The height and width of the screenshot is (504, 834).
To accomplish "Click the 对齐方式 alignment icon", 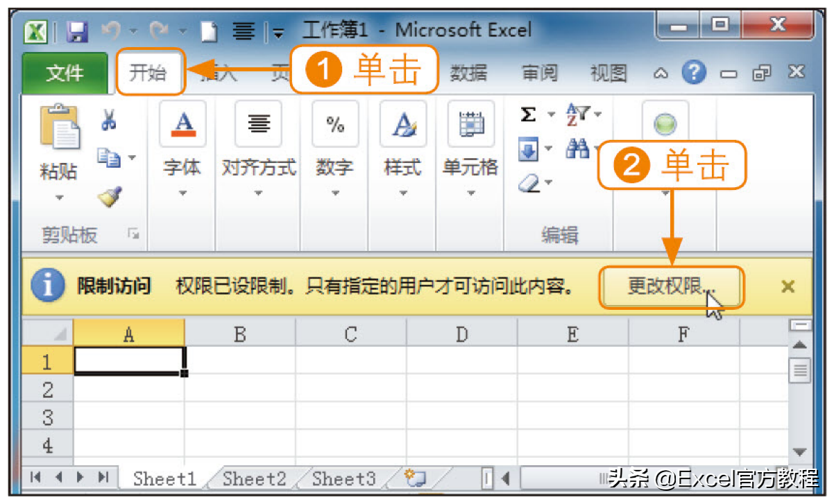I will coord(259,124).
